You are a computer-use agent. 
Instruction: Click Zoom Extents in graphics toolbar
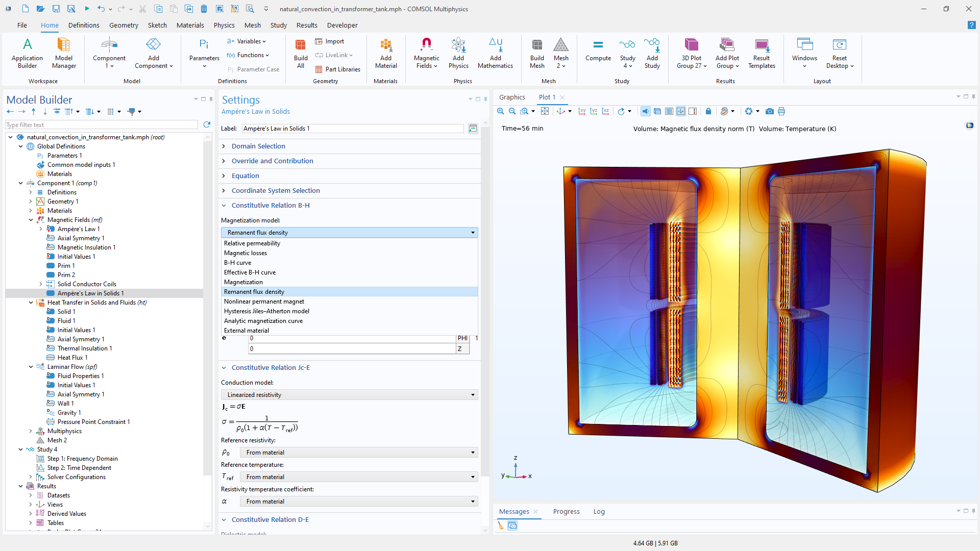pyautogui.click(x=545, y=111)
